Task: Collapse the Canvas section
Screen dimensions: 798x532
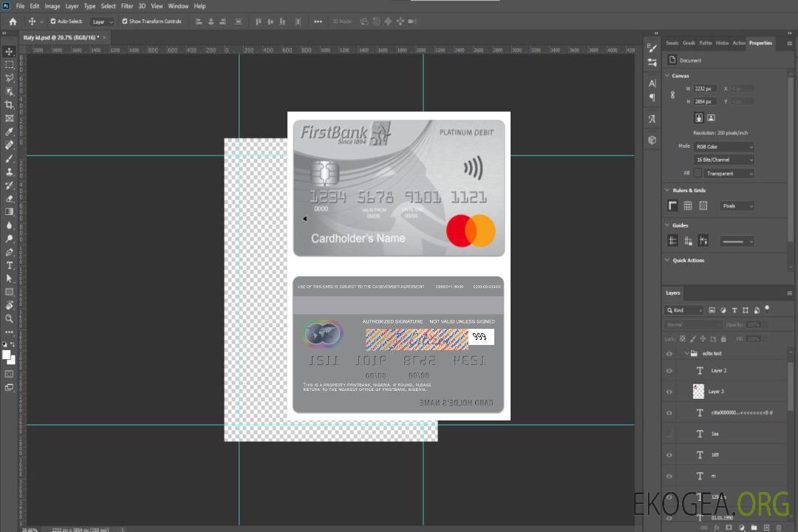Action: 668,75
